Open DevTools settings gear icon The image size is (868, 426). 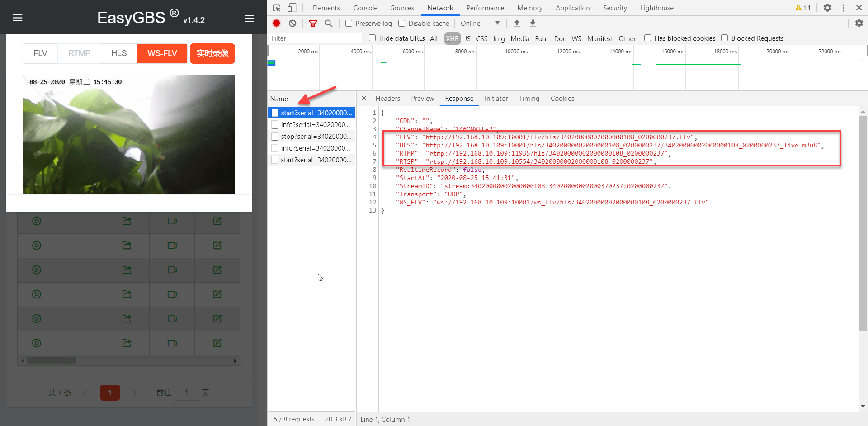coord(827,8)
